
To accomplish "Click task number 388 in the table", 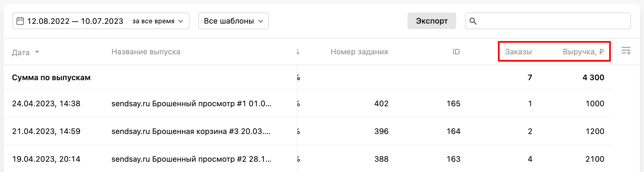I will tap(381, 159).
